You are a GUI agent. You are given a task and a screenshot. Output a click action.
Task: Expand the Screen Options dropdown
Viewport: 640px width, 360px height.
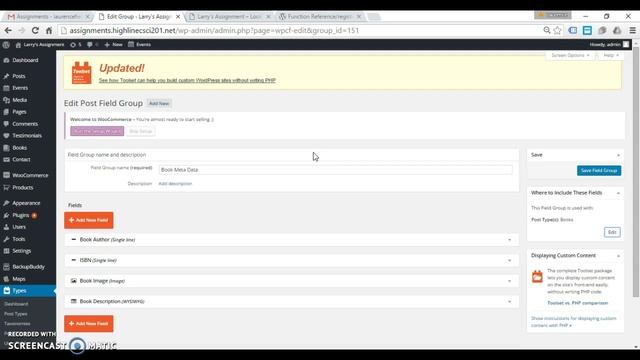pyautogui.click(x=570, y=55)
